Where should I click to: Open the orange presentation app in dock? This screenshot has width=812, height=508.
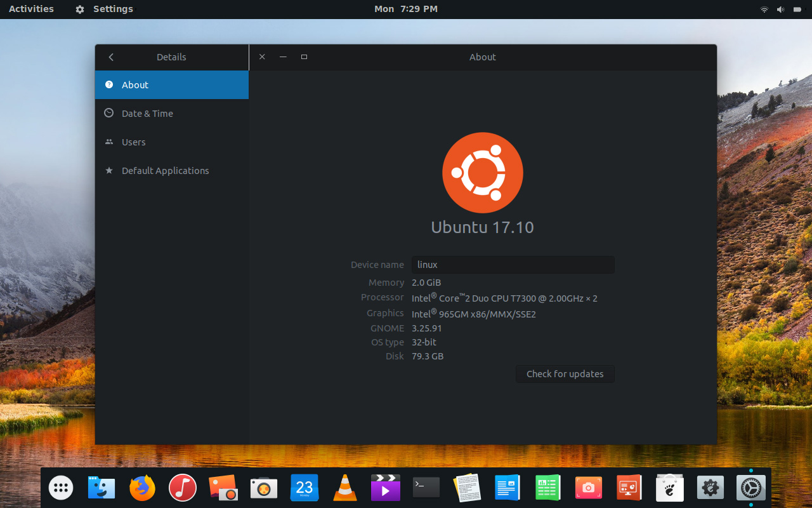pyautogui.click(x=629, y=488)
